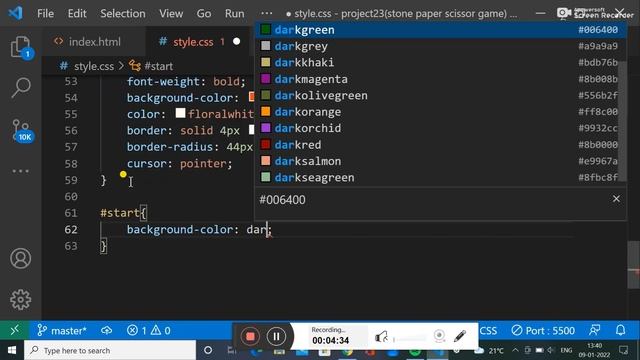Viewport: 640px width, 360px height.
Task: Click the Port : 5500 Live Server button
Action: coord(543,330)
